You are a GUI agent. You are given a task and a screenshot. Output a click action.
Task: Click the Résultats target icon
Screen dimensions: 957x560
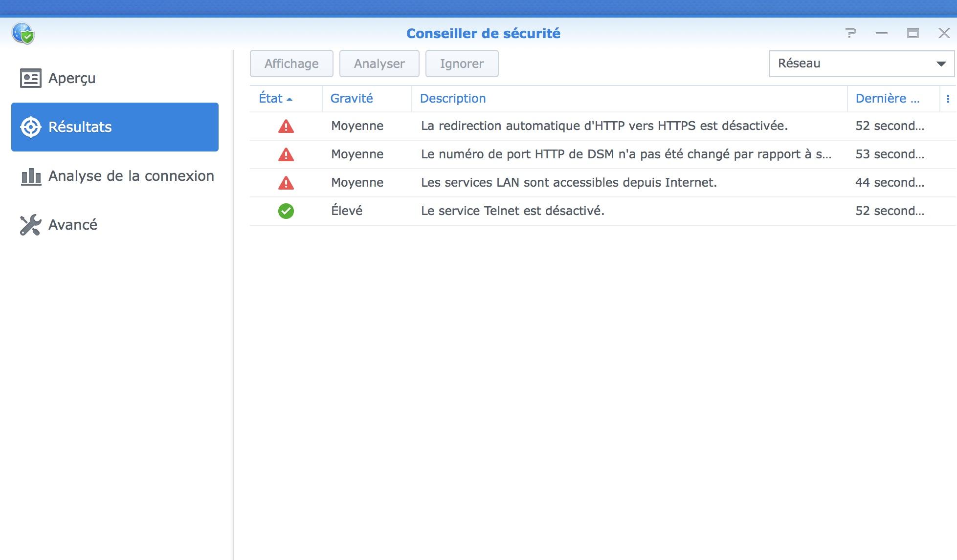tap(30, 127)
